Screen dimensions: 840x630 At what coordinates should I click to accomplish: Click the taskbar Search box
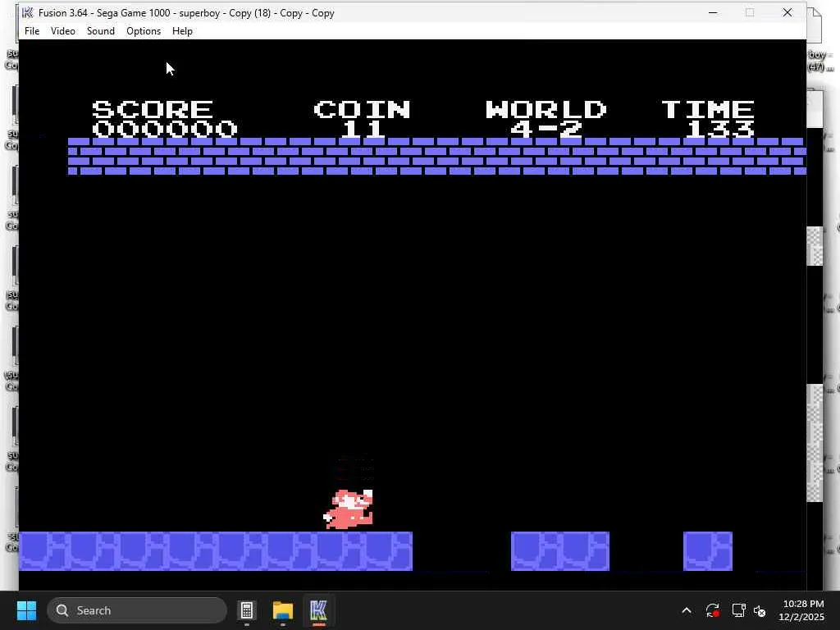137,610
